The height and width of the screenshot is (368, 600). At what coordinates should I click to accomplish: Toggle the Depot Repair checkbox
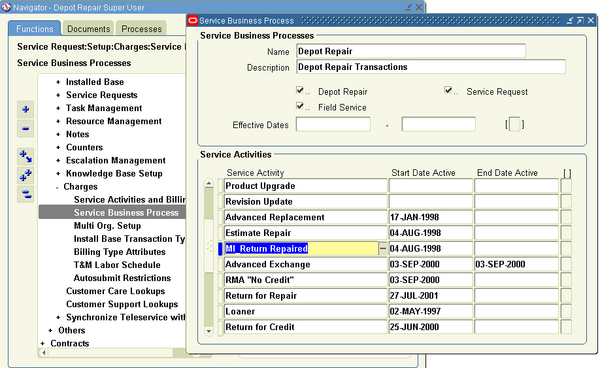tap(300, 90)
